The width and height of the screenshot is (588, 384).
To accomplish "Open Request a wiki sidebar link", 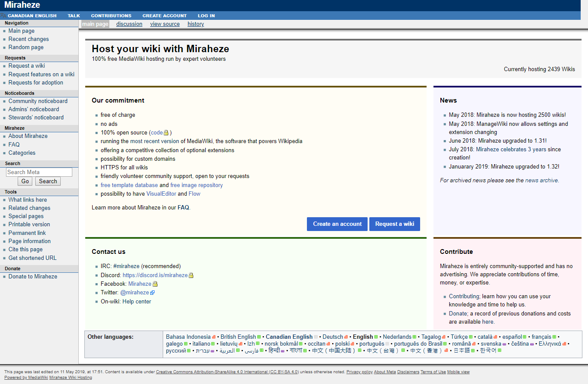I will [x=27, y=66].
